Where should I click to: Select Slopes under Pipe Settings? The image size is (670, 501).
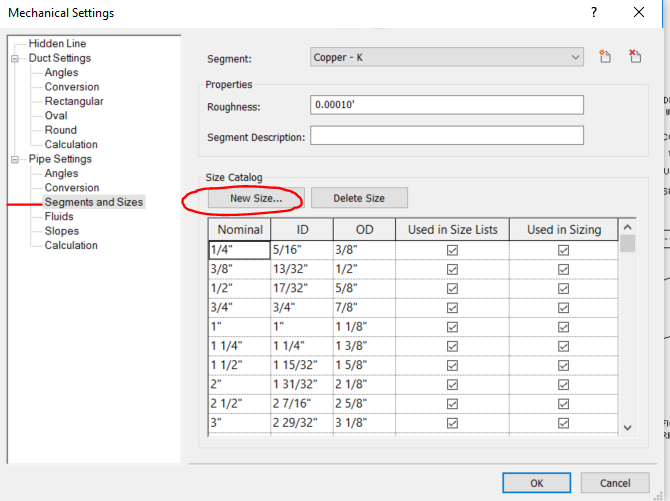pos(62,231)
